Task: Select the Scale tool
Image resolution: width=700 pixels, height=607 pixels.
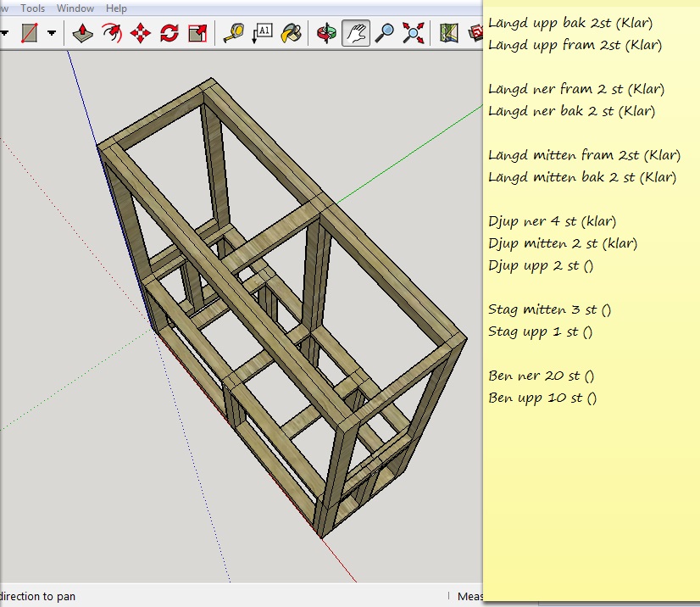Action: point(197,33)
